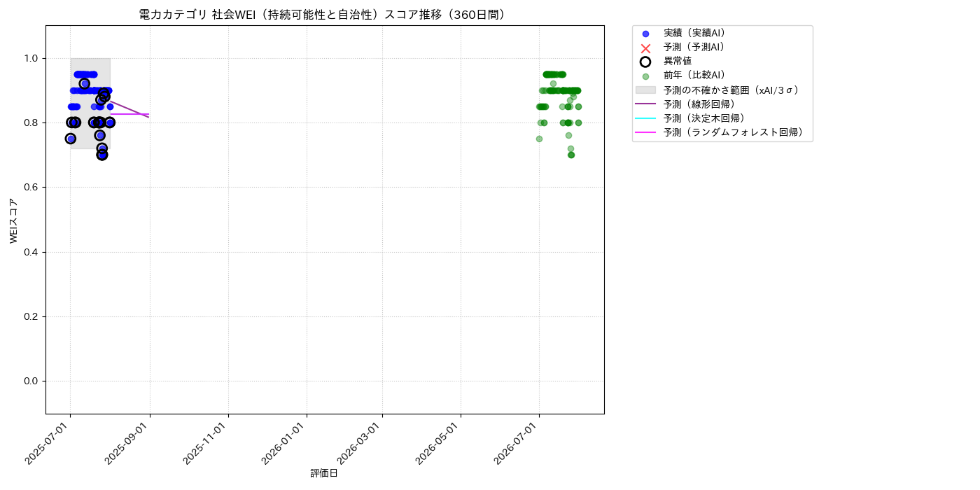Viewport: 980px width, 490px height.
Task: Click the chart title about 電力カテゴリ 社会WEI
Action: (325, 15)
